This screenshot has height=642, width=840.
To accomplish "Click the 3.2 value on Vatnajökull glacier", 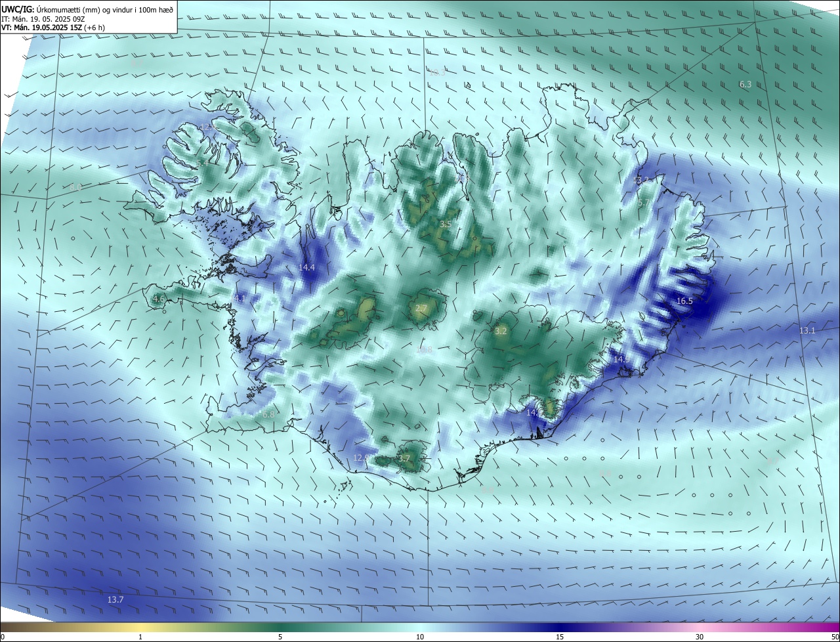I will pyautogui.click(x=501, y=331).
